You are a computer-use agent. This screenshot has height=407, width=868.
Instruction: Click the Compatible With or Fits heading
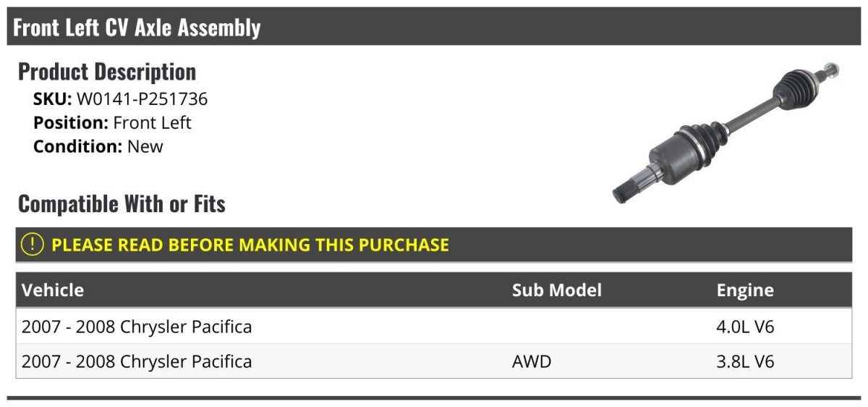click(x=122, y=204)
